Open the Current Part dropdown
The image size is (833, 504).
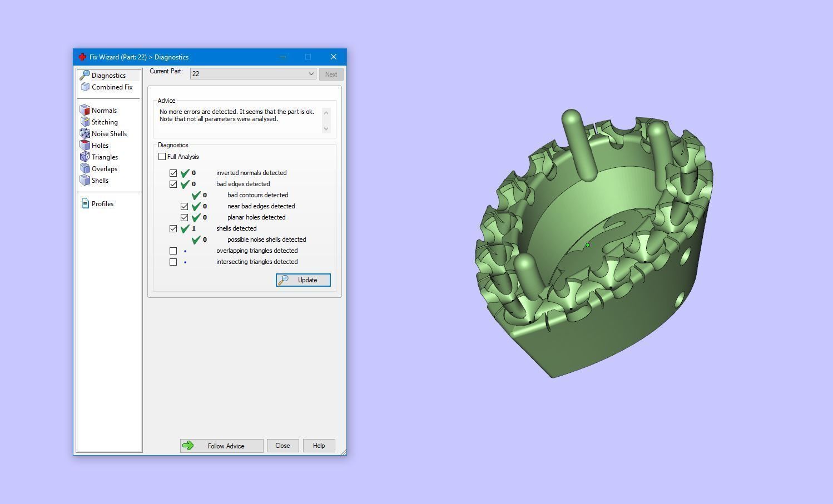pos(253,74)
